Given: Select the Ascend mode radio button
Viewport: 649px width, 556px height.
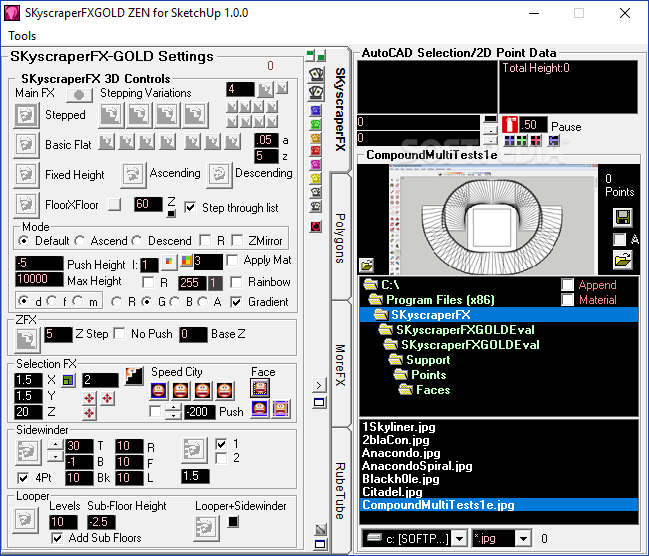Looking at the screenshot, I should click(x=80, y=241).
